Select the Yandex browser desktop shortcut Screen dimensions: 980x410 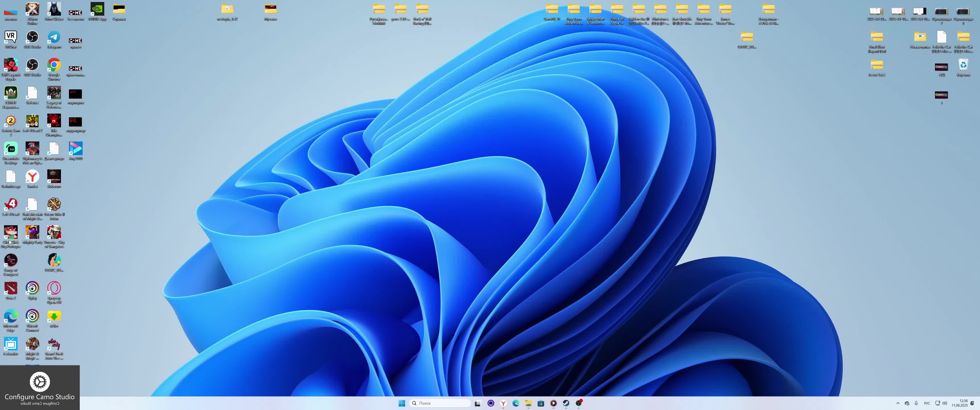tap(32, 179)
